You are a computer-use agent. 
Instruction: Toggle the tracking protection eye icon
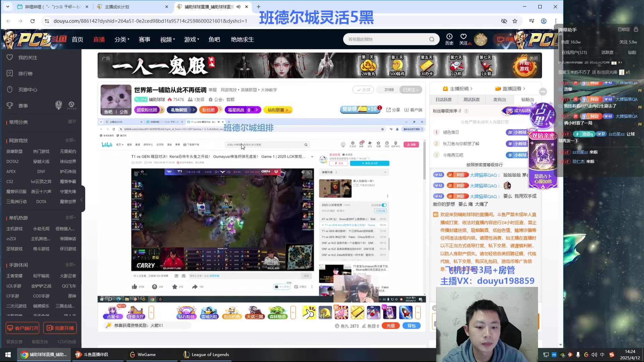coord(504,21)
